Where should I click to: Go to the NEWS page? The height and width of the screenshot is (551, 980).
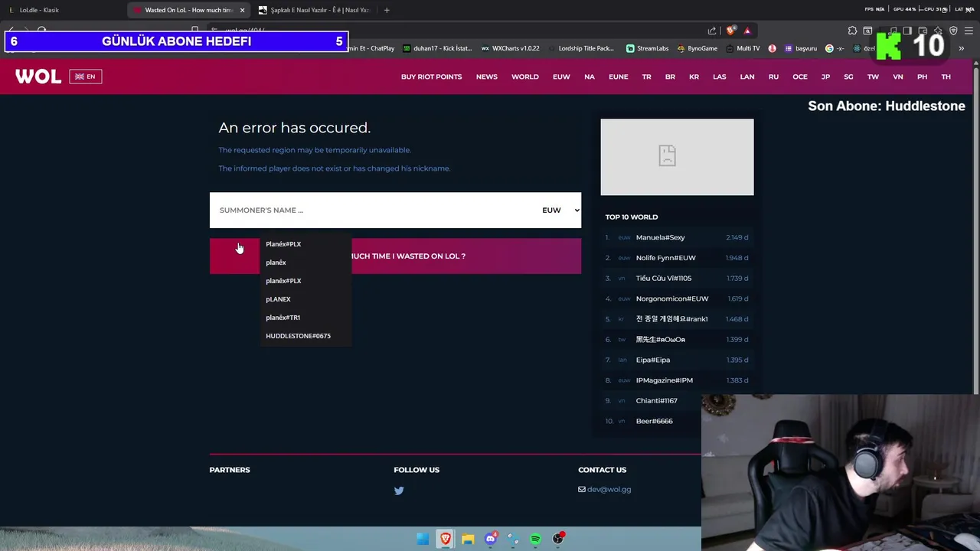486,77
